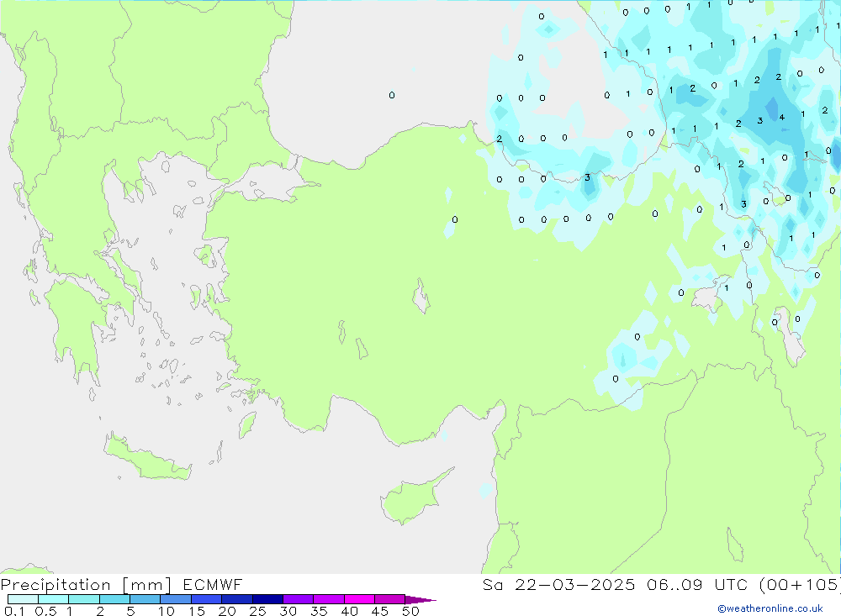This screenshot has width=841, height=616.
Task: Click the "06..09" time range text
Action: tap(674, 584)
